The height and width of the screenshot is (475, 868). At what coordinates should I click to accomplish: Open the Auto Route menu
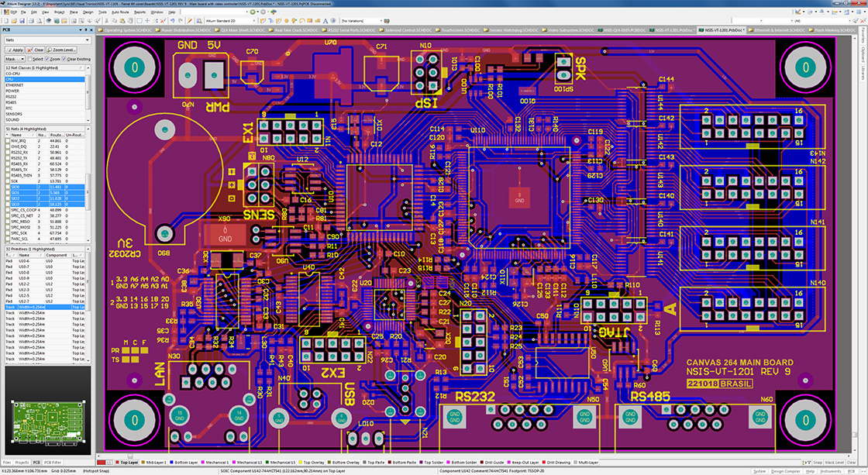(120, 12)
